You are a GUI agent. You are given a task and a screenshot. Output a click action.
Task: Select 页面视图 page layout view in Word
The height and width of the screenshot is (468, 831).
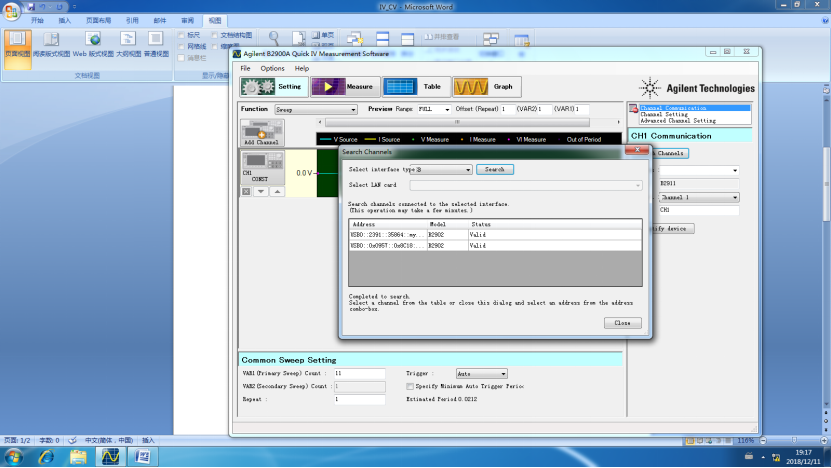(x=17, y=49)
